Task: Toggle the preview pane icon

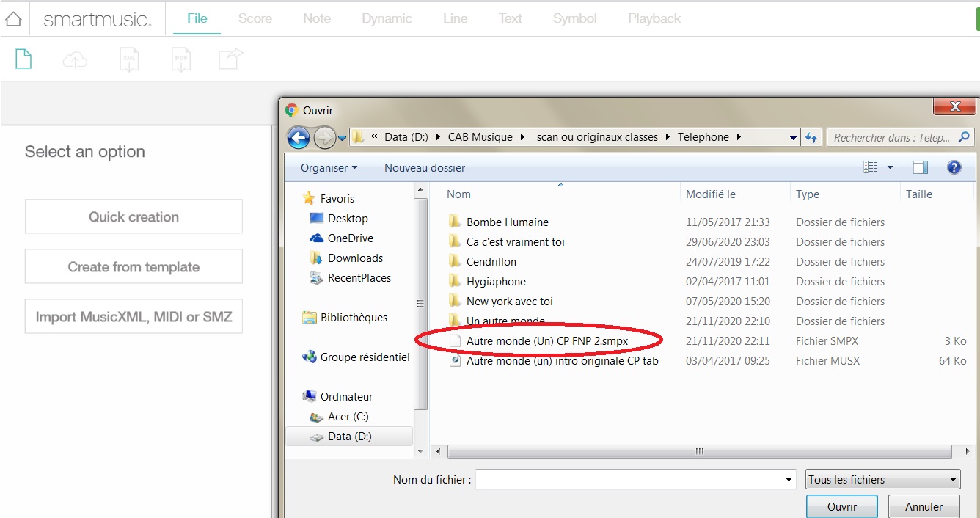Action: [x=921, y=168]
